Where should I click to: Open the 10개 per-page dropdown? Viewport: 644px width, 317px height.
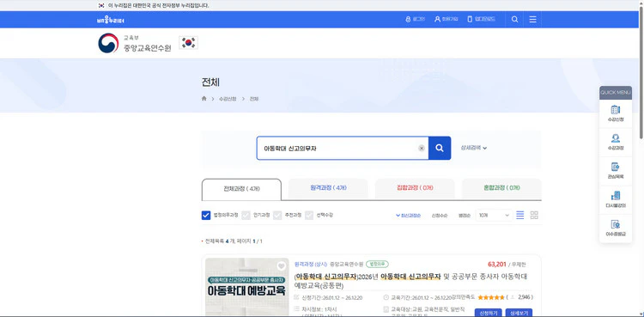494,215
